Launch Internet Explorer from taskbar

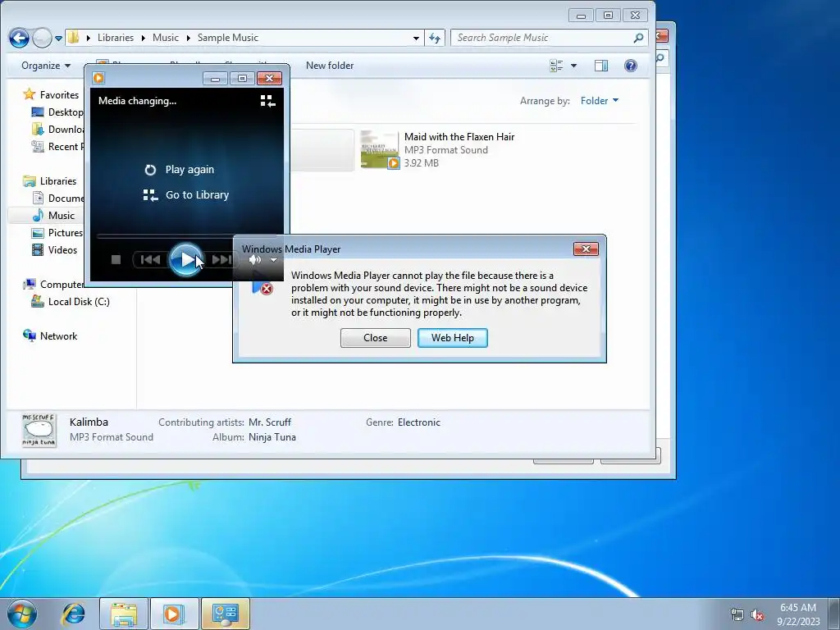[x=73, y=614]
